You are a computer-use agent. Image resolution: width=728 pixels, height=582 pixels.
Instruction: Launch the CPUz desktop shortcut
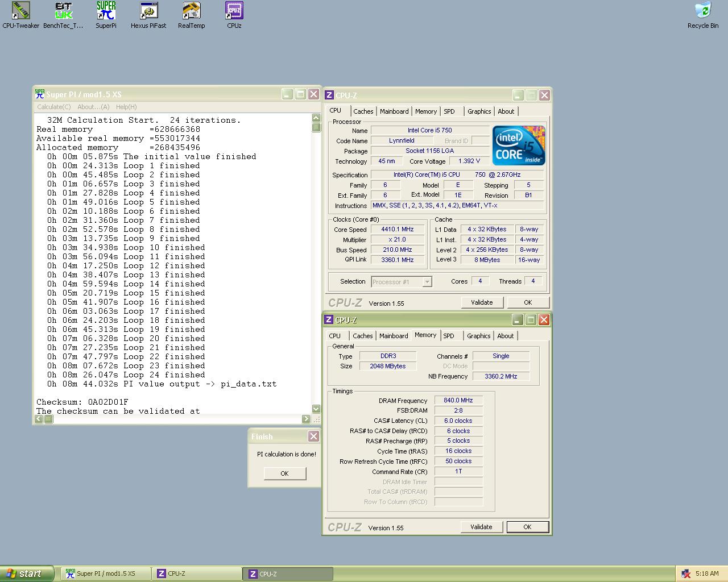[x=234, y=11]
